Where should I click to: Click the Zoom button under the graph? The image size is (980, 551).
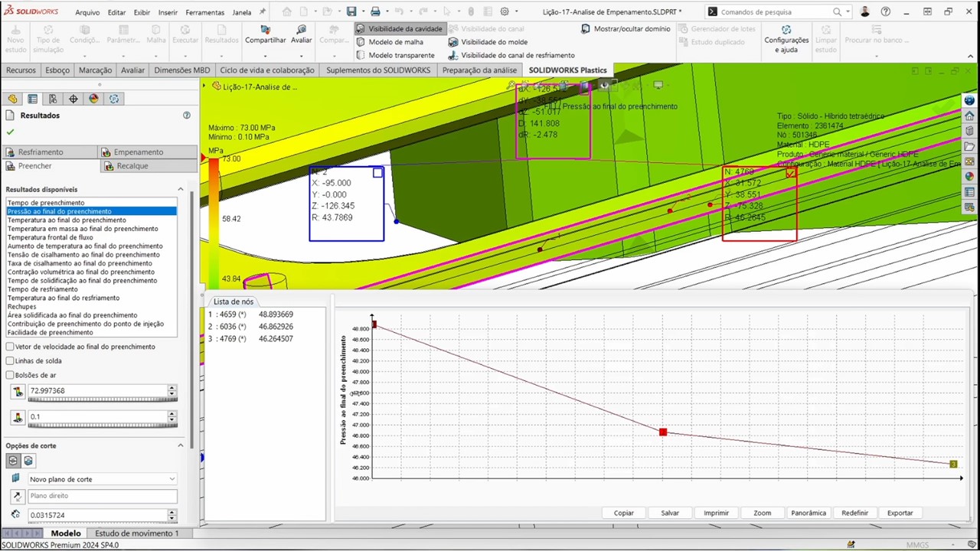763,513
